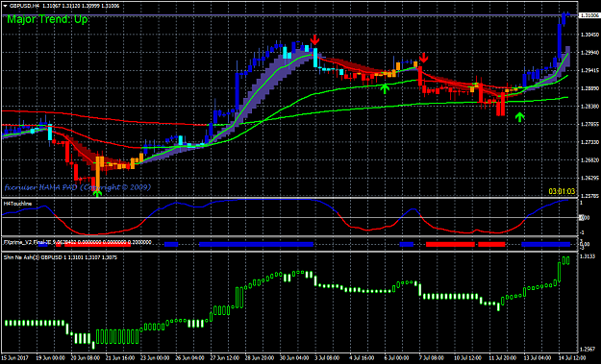Click the 10 Jul 12:00 time label
This screenshot has width=601, height=364.
[x=466, y=358]
